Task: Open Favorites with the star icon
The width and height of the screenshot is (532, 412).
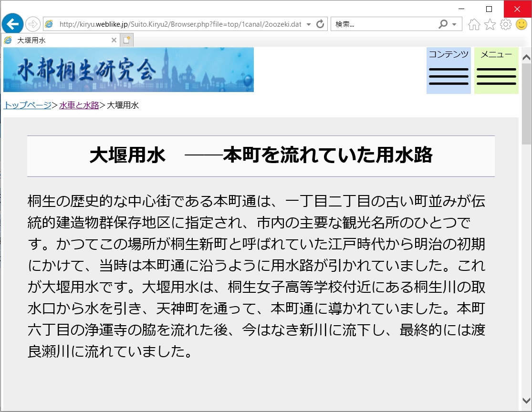Action: click(x=490, y=24)
